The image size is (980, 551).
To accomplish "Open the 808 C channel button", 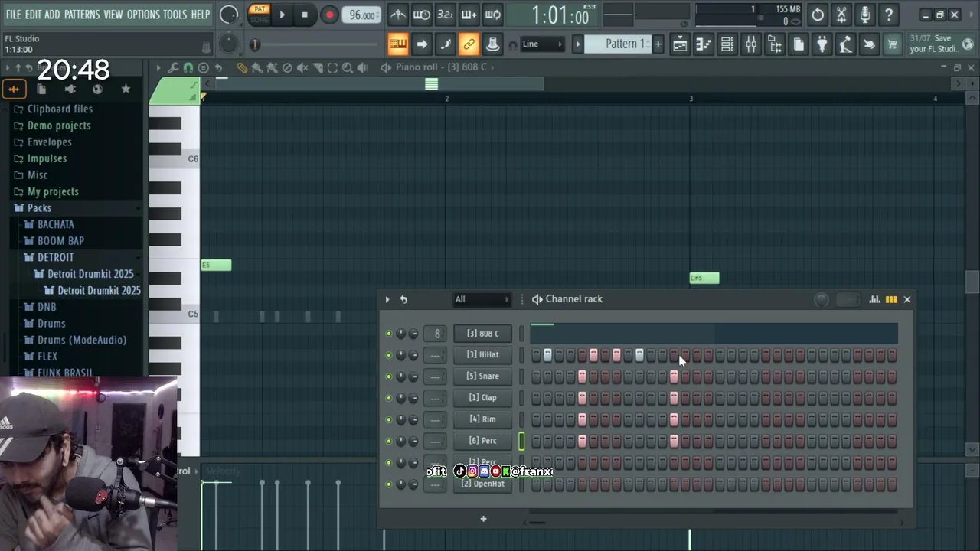I will (482, 334).
